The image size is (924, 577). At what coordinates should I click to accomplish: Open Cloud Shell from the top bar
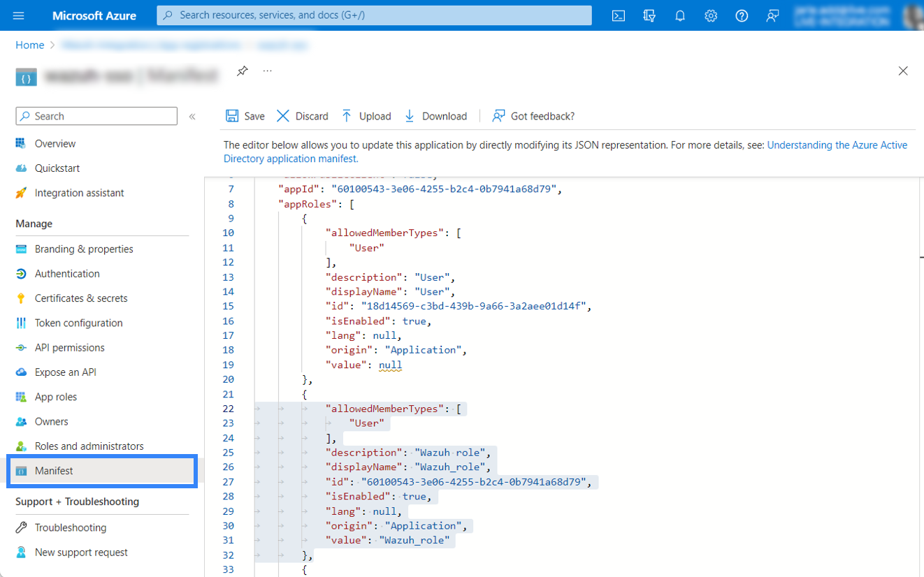tap(619, 15)
